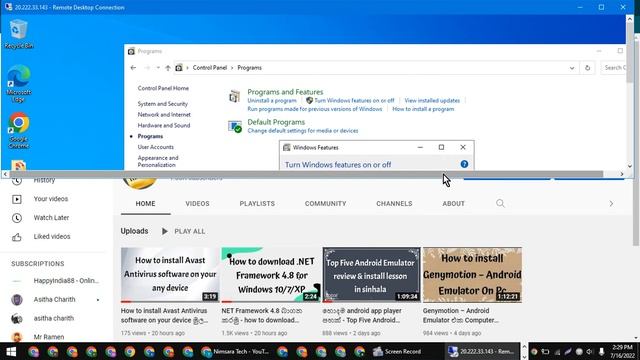Maximize the Windows Features dialog

[441, 147]
